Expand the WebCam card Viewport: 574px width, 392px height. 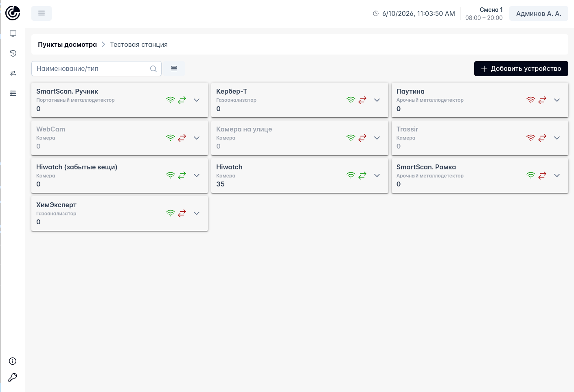[x=197, y=138]
